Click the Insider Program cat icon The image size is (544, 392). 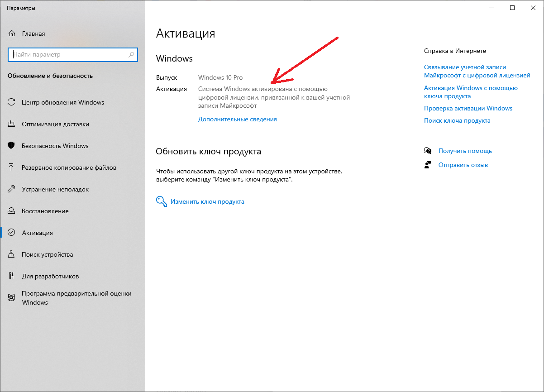(x=12, y=298)
